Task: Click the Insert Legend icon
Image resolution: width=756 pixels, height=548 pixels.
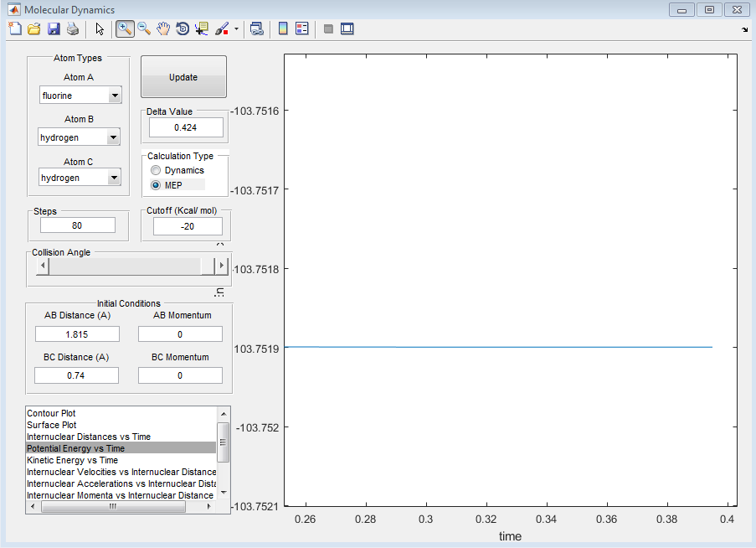Action: 302,28
